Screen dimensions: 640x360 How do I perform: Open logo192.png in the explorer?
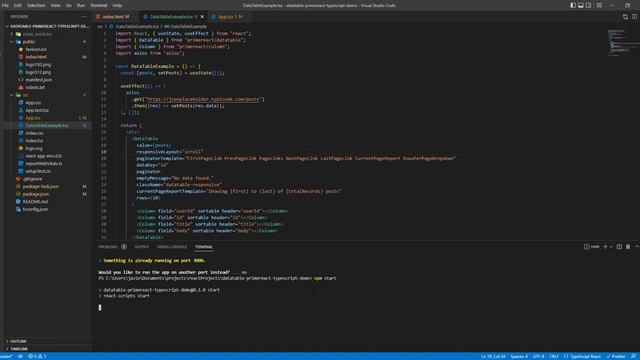(38, 64)
